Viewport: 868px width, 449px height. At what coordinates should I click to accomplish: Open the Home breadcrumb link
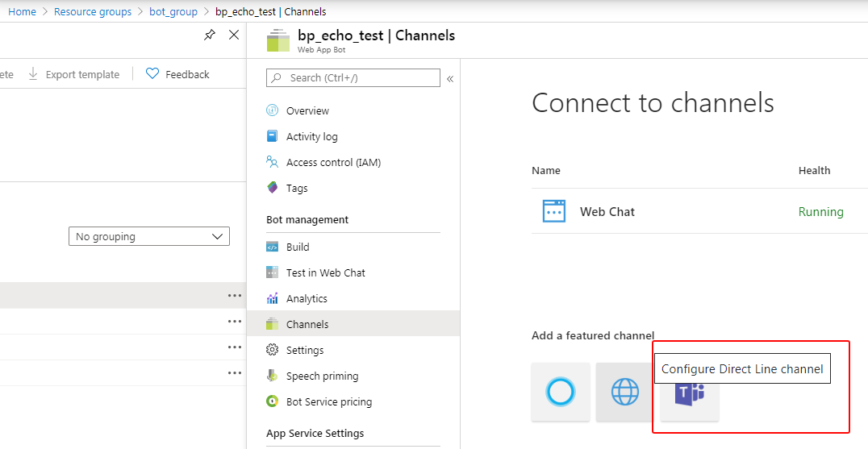tap(22, 11)
